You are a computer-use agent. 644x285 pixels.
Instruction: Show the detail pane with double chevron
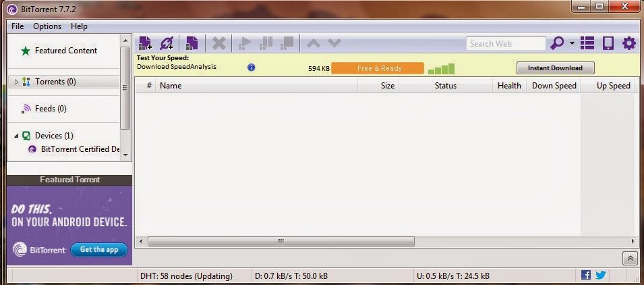coord(630,258)
